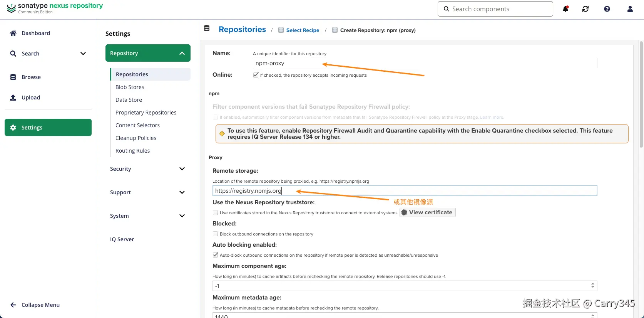
Task: Click the Browse database icon
Action: (x=13, y=77)
